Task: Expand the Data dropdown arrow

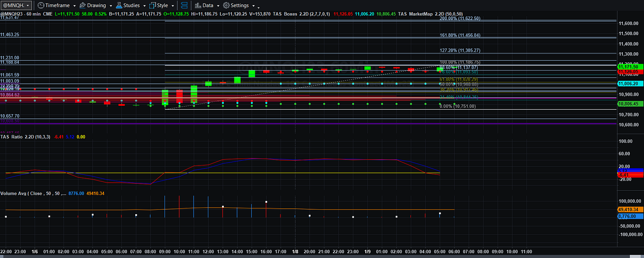Action: click(x=218, y=6)
